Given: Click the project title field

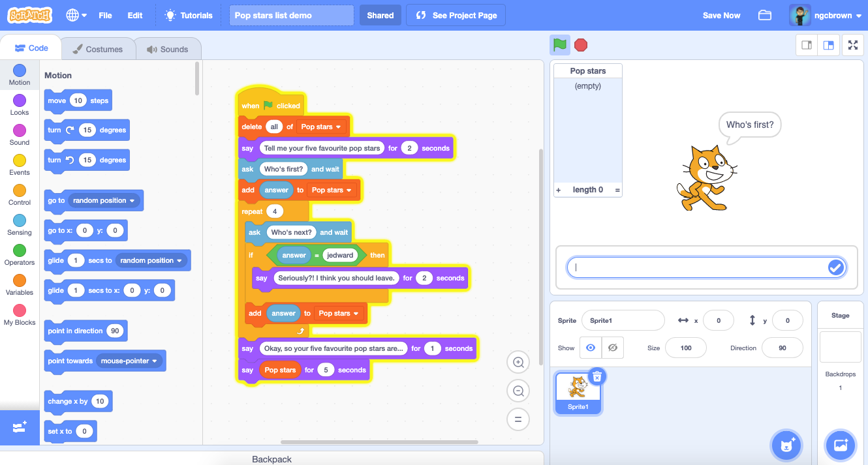Looking at the screenshot, I should click(x=291, y=15).
